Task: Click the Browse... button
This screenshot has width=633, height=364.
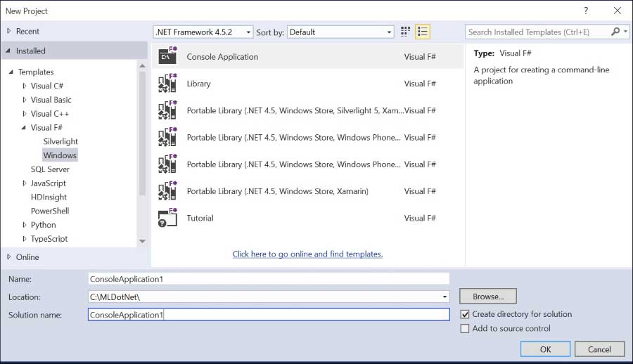Action: (x=488, y=297)
